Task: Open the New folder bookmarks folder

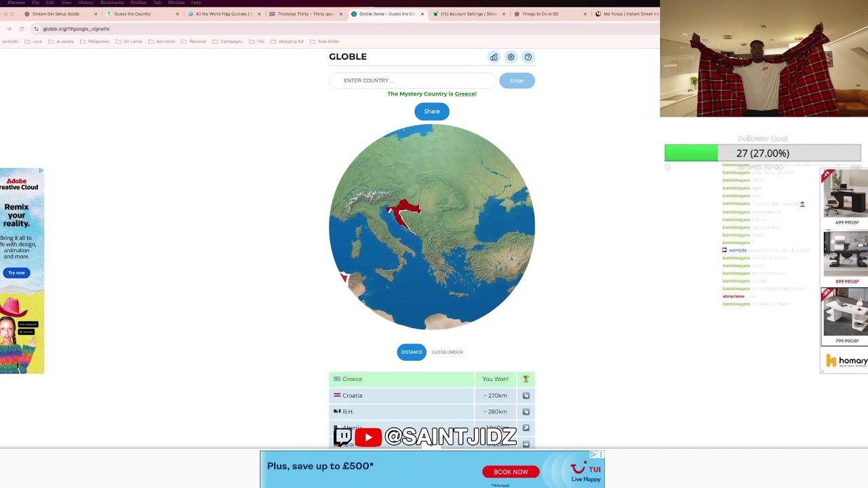Action: point(325,41)
